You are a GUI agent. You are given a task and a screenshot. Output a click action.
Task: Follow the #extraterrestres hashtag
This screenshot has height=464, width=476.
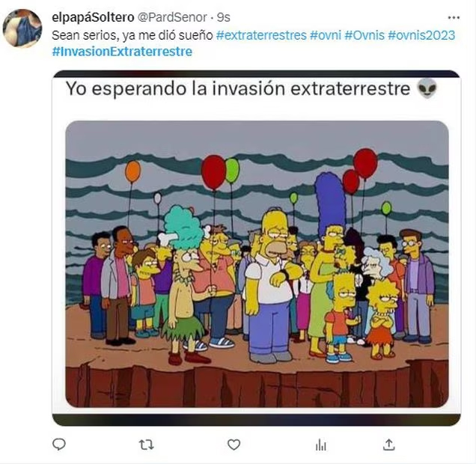tap(261, 35)
